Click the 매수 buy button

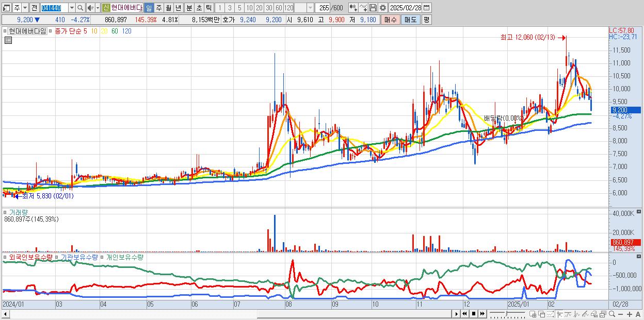[x=390, y=20]
